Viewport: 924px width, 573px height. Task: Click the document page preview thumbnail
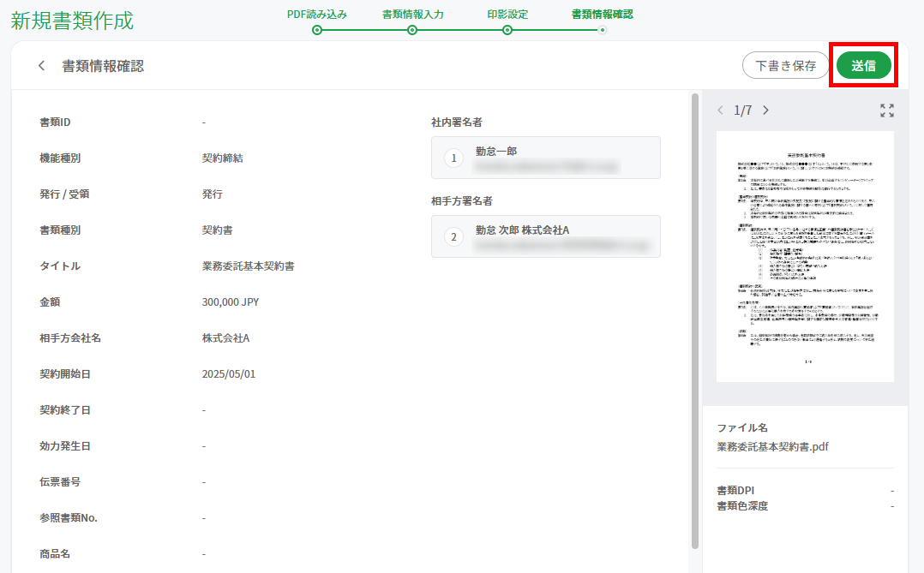[805, 256]
